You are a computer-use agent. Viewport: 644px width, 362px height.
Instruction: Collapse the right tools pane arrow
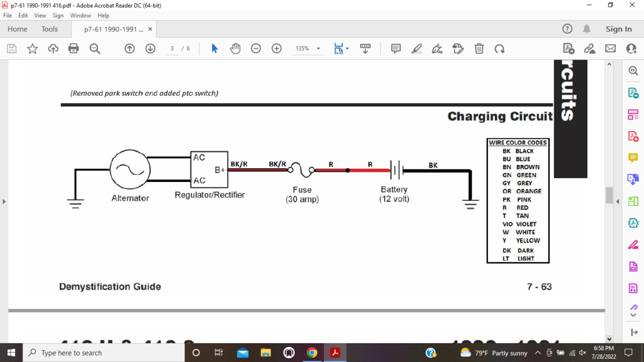(x=617, y=201)
